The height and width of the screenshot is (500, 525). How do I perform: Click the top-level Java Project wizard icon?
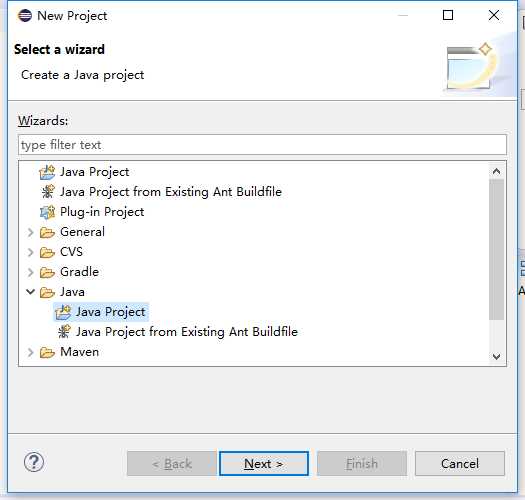click(47, 172)
